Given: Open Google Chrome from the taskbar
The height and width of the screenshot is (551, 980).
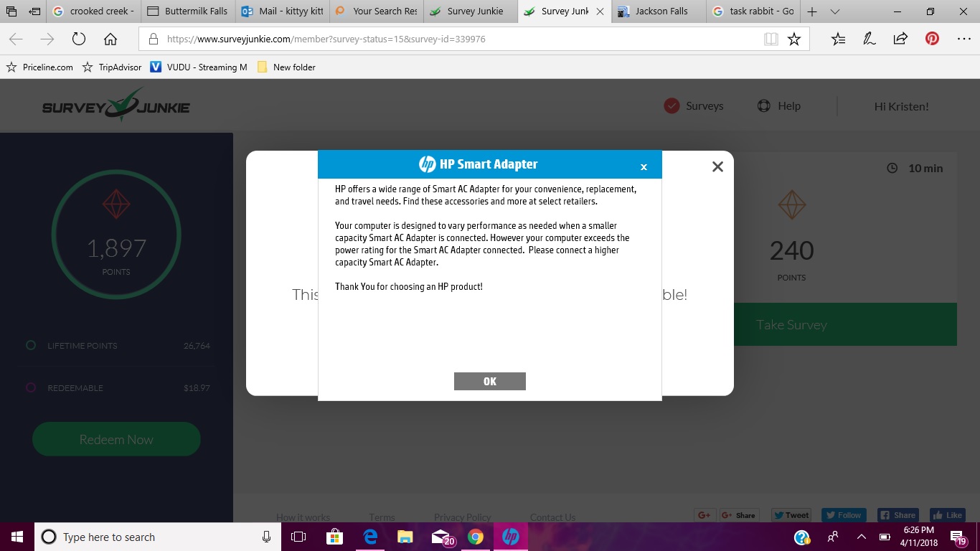Looking at the screenshot, I should pyautogui.click(x=475, y=537).
